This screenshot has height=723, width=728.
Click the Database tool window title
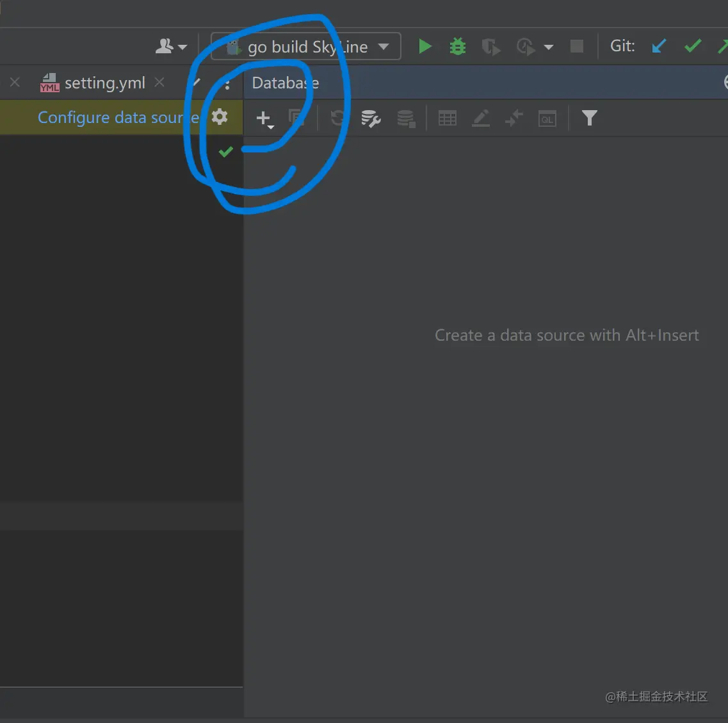[285, 83]
